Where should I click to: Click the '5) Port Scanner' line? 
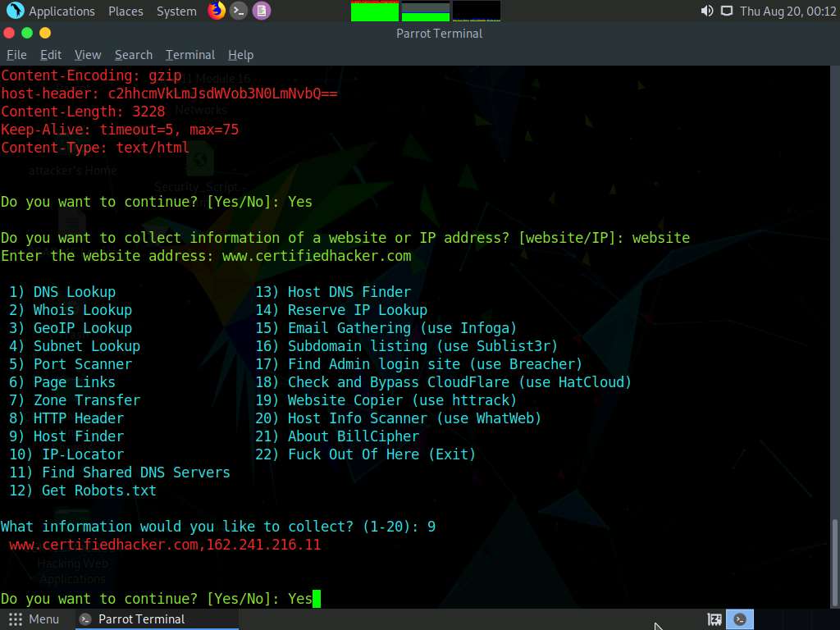coord(71,364)
